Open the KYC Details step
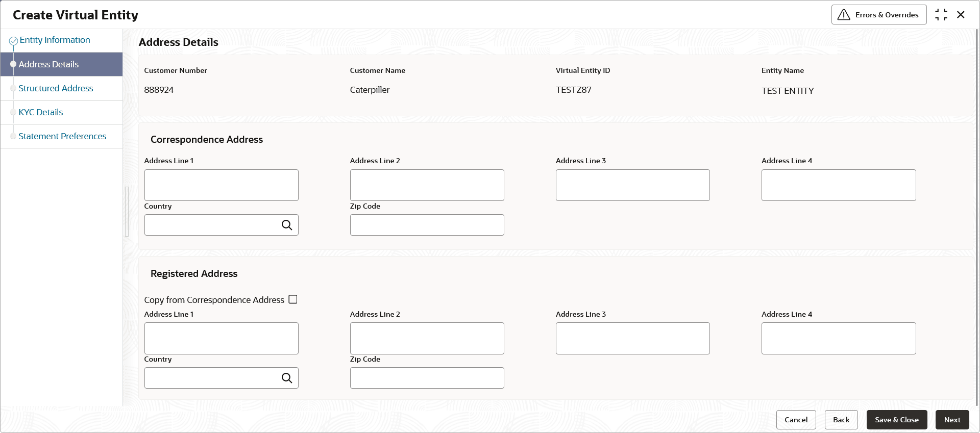This screenshot has height=433, width=980. 41,112
